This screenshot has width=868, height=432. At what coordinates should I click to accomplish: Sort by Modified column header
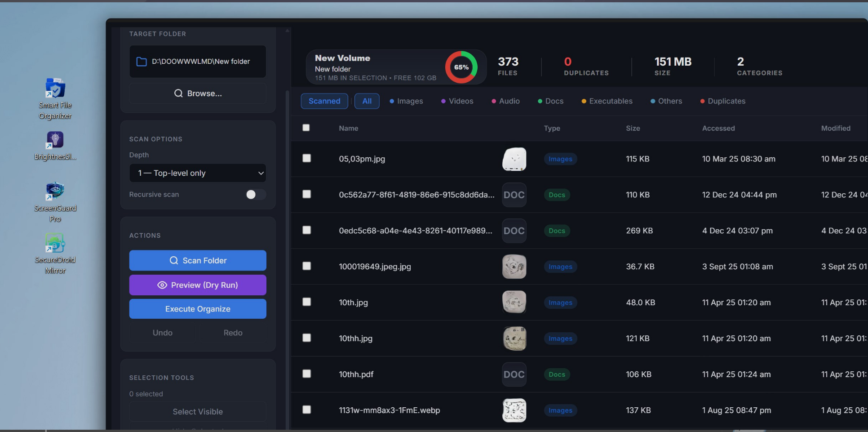coord(836,128)
